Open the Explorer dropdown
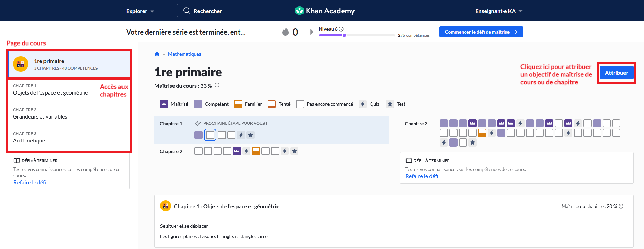The width and height of the screenshot is (644, 249). pyautogui.click(x=140, y=11)
